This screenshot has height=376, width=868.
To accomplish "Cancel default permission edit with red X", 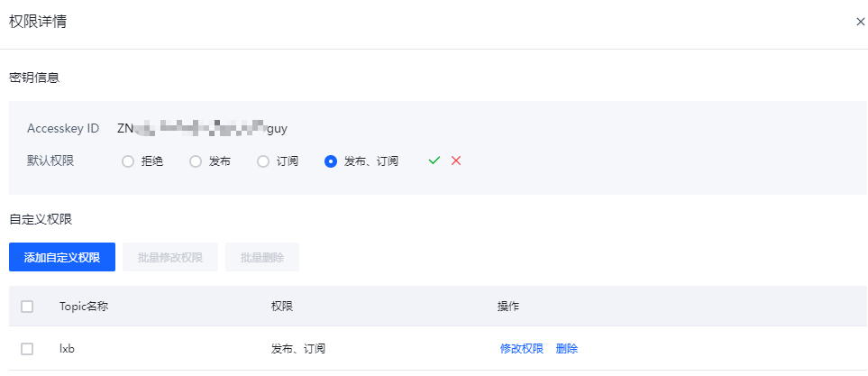I will pyautogui.click(x=456, y=160).
